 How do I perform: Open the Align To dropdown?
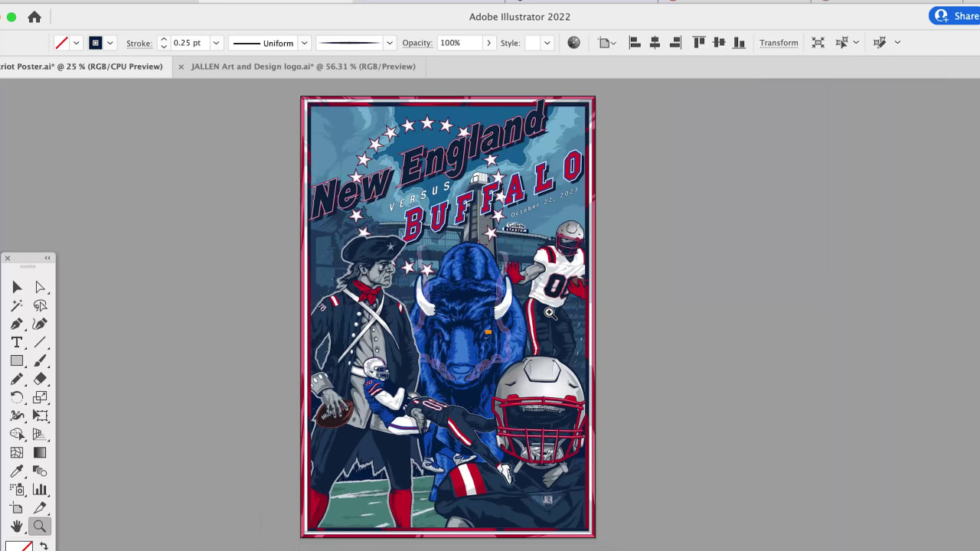[607, 43]
